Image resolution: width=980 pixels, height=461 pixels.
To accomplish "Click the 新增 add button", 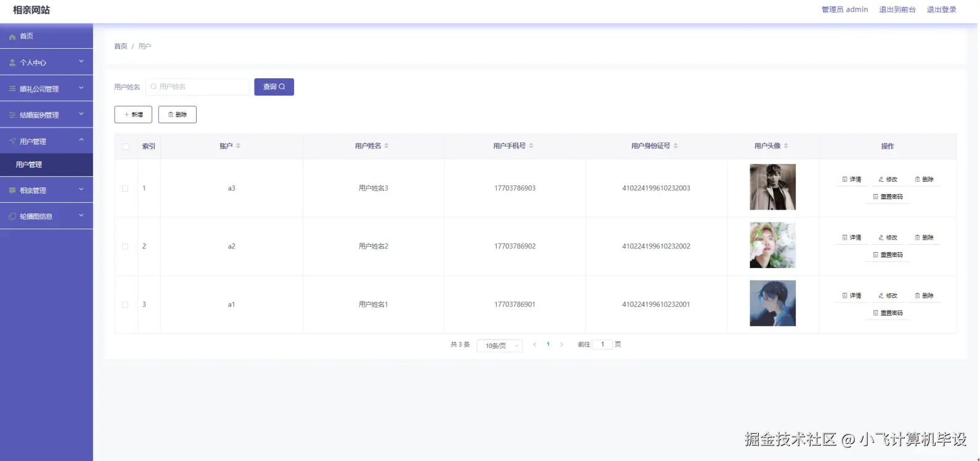I will tap(133, 115).
